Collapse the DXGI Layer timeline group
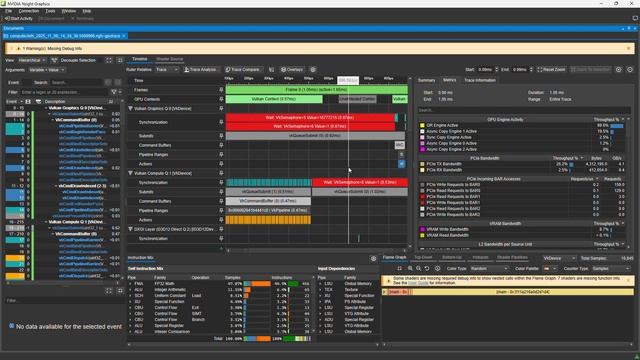This screenshot has width=640, height=360. click(x=131, y=229)
